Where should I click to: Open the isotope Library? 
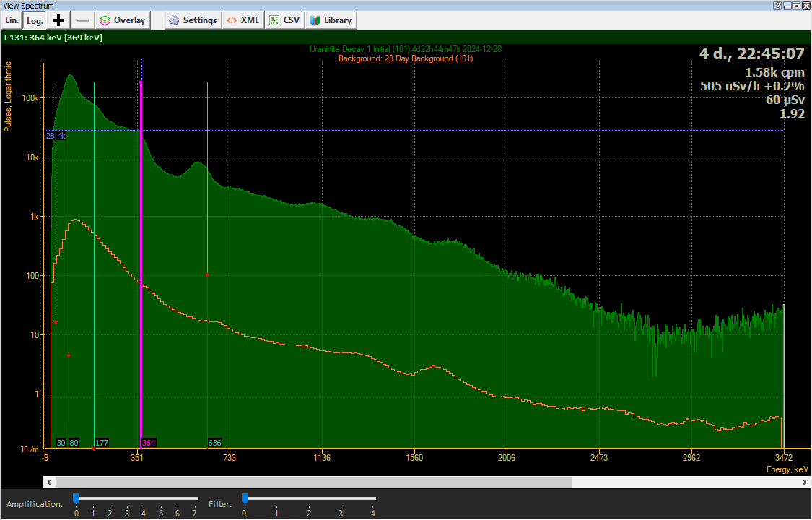tap(331, 20)
